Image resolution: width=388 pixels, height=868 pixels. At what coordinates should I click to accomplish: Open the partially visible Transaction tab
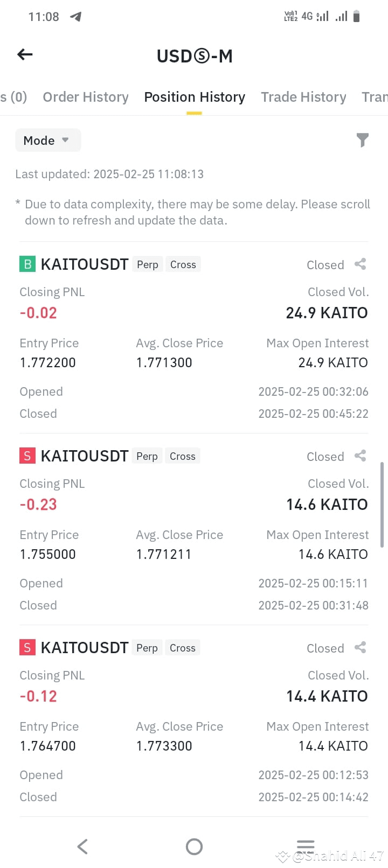click(375, 97)
